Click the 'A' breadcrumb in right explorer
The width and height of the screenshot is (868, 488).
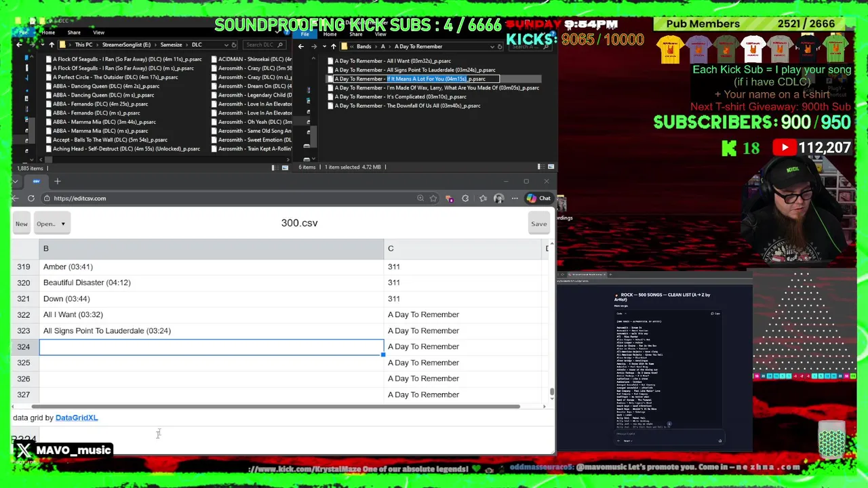coord(383,47)
